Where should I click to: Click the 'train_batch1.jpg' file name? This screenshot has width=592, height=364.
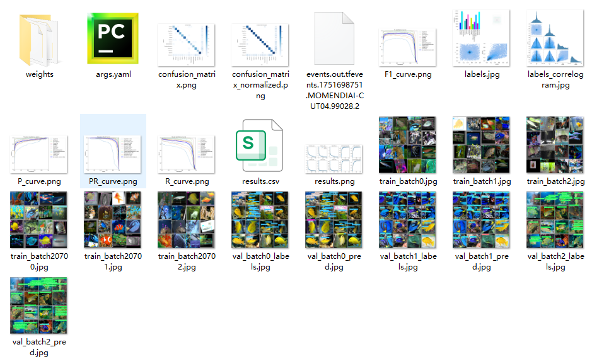[x=482, y=181]
